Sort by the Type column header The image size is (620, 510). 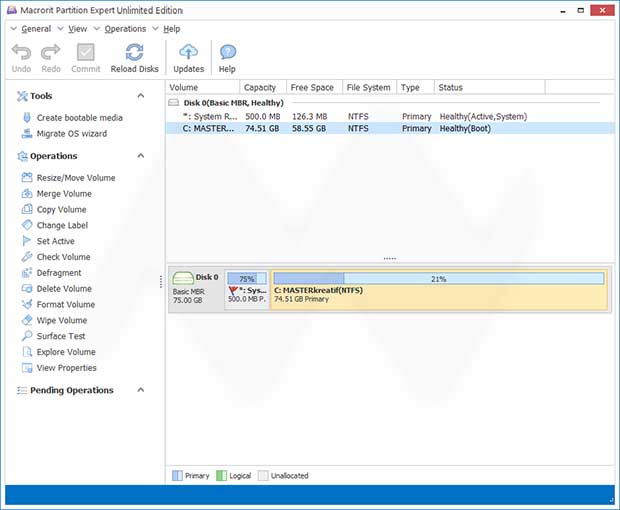[416, 87]
